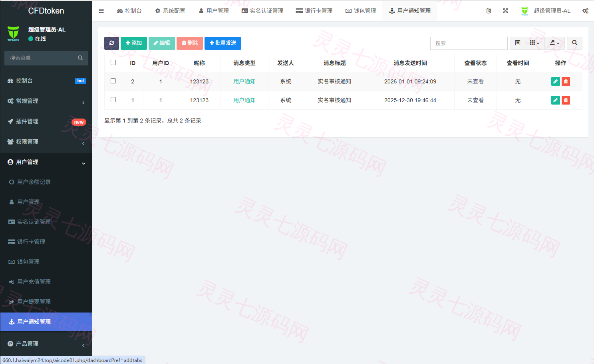Click the ID column header

pos(133,63)
